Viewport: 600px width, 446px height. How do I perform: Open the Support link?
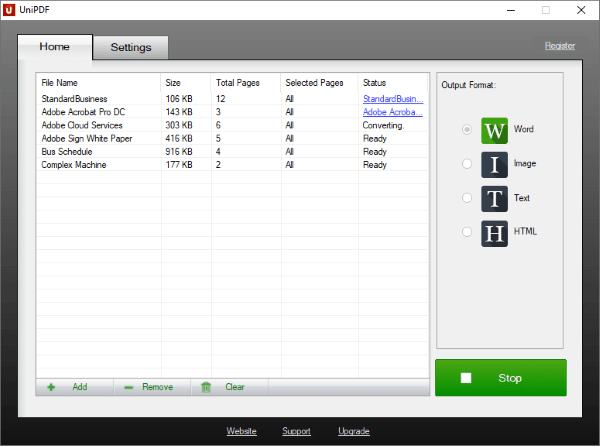(297, 431)
